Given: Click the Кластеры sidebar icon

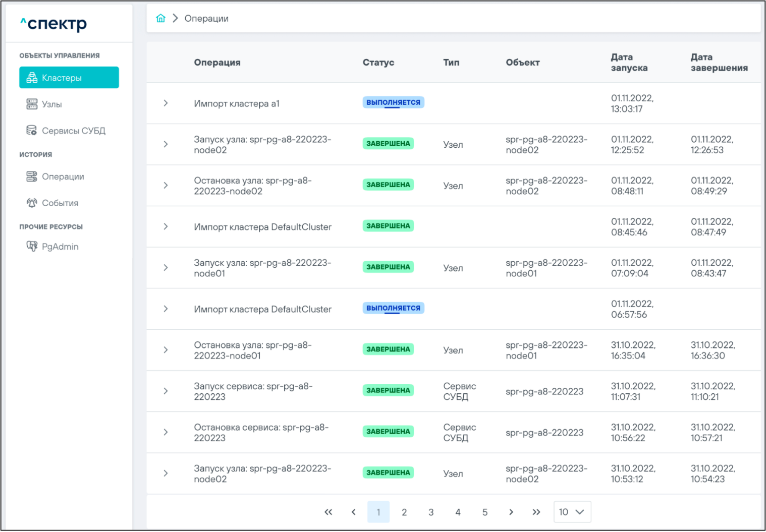Looking at the screenshot, I should tap(32, 78).
